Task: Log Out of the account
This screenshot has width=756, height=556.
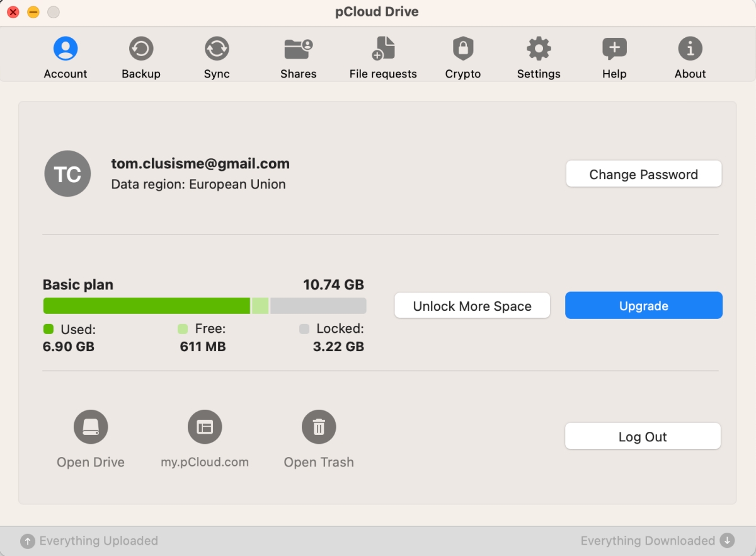Action: coord(643,437)
